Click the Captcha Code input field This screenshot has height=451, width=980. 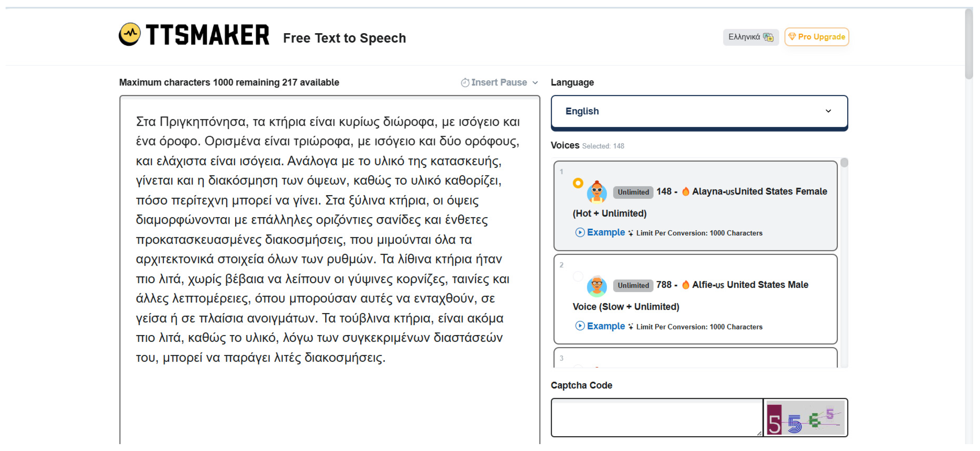(x=656, y=417)
